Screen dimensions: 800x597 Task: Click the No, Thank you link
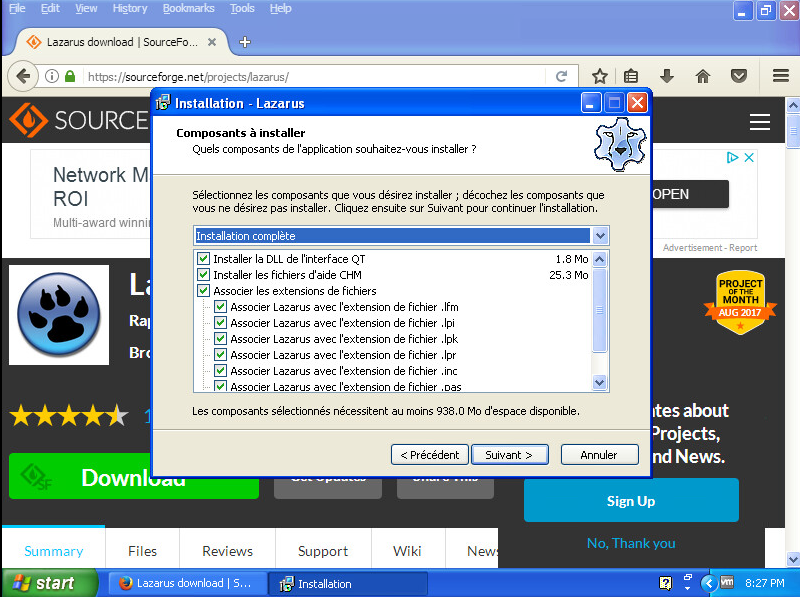[x=631, y=543]
